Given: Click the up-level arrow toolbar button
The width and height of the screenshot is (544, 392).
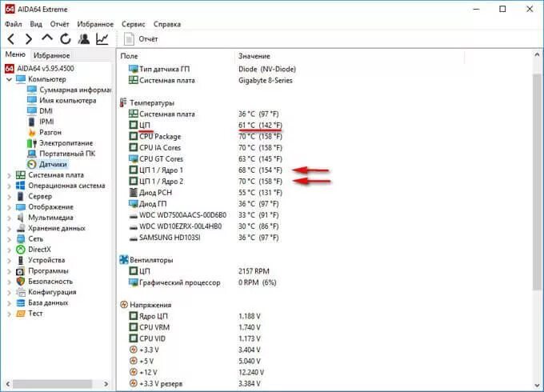Looking at the screenshot, I should pyautogui.click(x=47, y=38).
